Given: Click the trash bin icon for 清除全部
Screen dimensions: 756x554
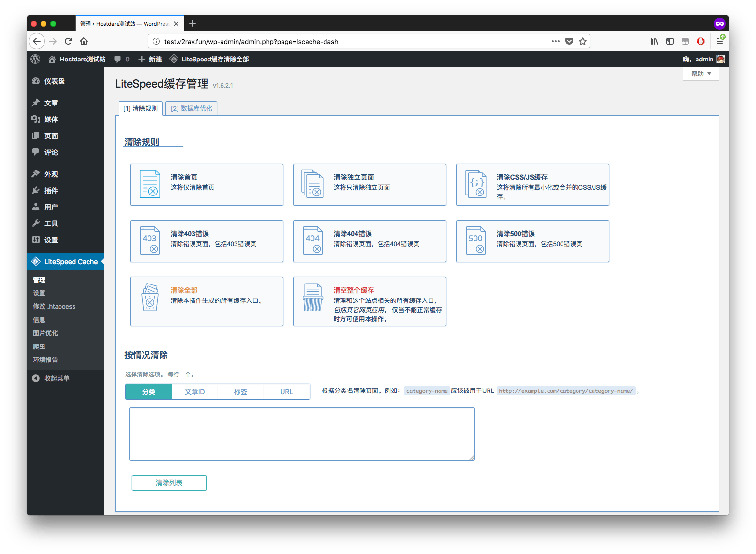Looking at the screenshot, I should click(150, 298).
